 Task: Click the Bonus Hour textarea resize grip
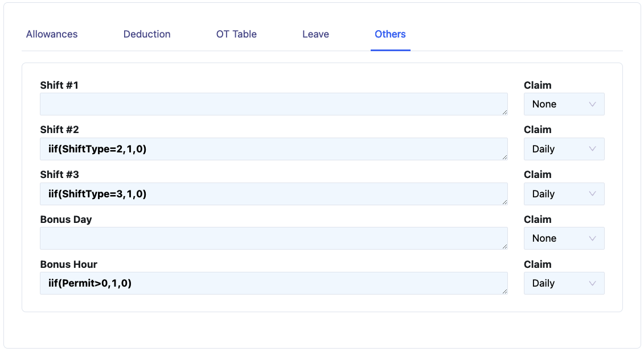[x=504, y=291]
